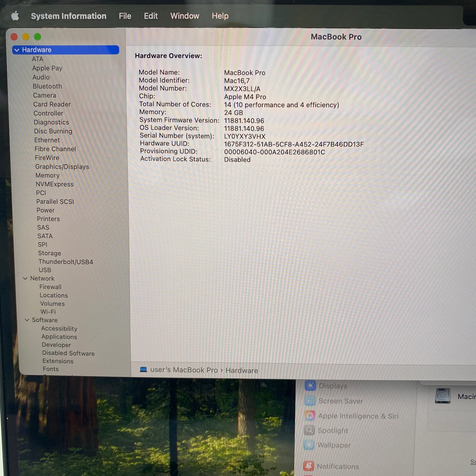Select Firewall under Network
The image size is (476, 476).
point(50,287)
